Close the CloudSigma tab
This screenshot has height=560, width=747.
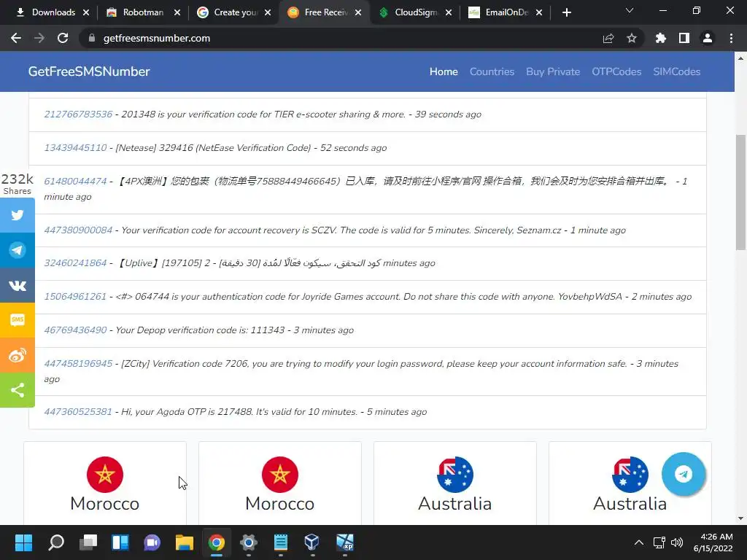click(449, 12)
